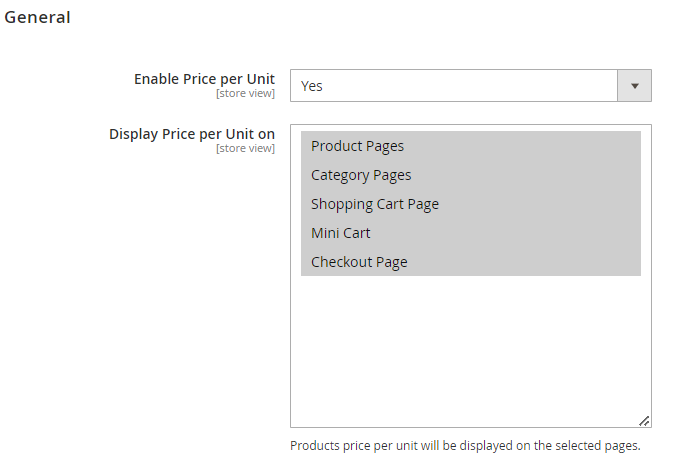The height and width of the screenshot is (476, 685).
Task: Click the word Unit in the Enable label
Action: point(261,79)
